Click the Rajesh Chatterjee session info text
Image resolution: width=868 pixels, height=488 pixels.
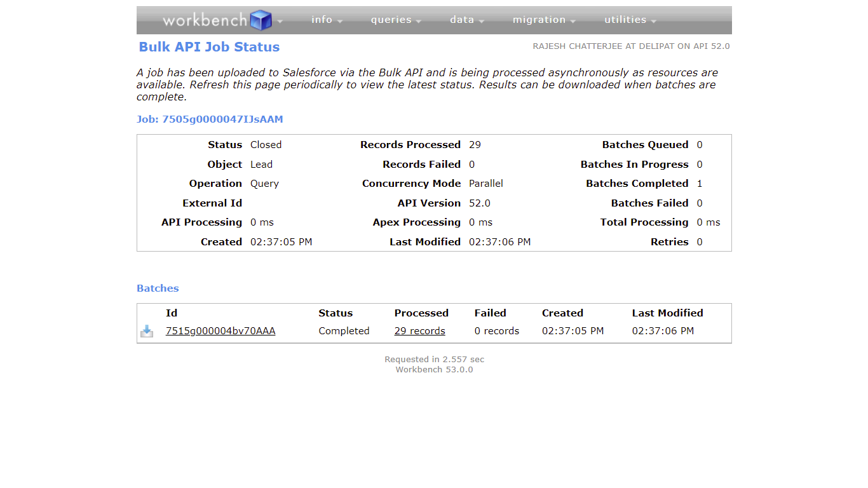point(631,46)
